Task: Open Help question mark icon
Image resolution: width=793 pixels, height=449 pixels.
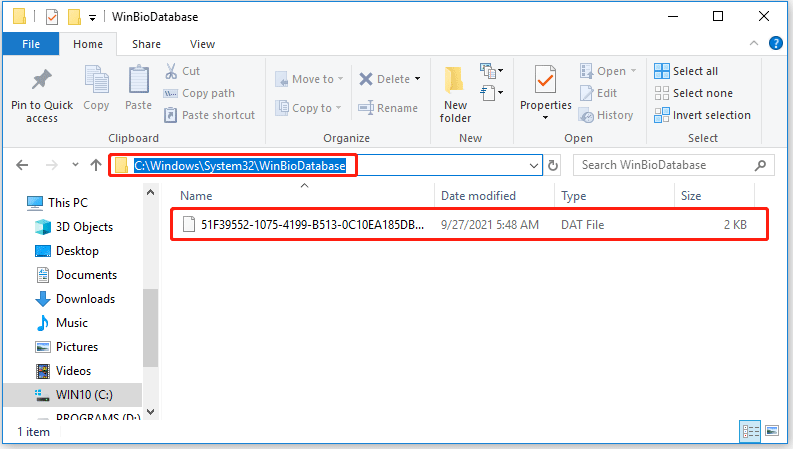Action: (x=775, y=43)
